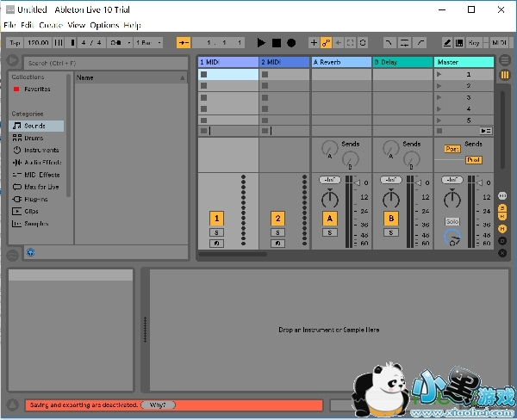Open the Drums category in browser

coord(34,138)
